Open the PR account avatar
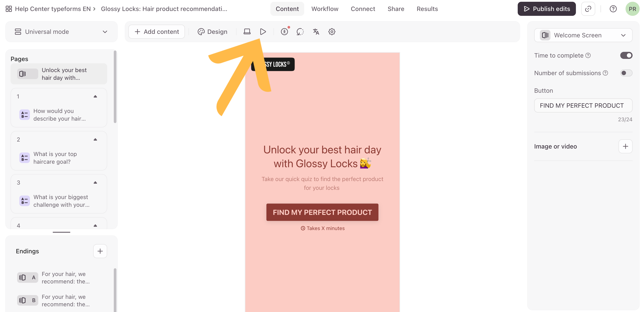The width and height of the screenshot is (644, 312). point(632,9)
